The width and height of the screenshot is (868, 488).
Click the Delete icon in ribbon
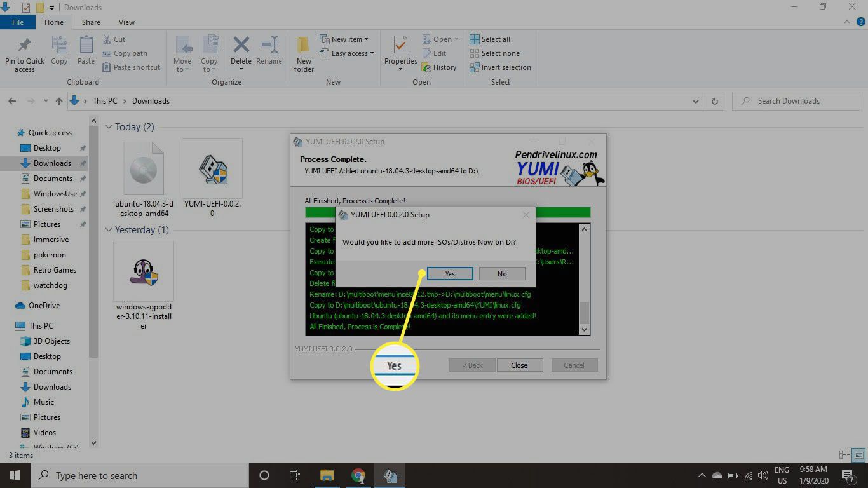pyautogui.click(x=241, y=51)
